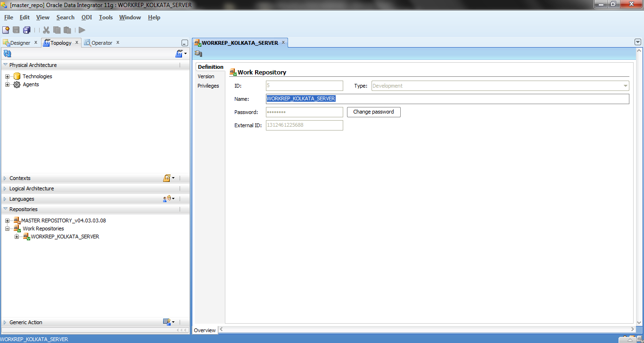Click the Save All toolbar icon
644x343 pixels.
pos(26,30)
